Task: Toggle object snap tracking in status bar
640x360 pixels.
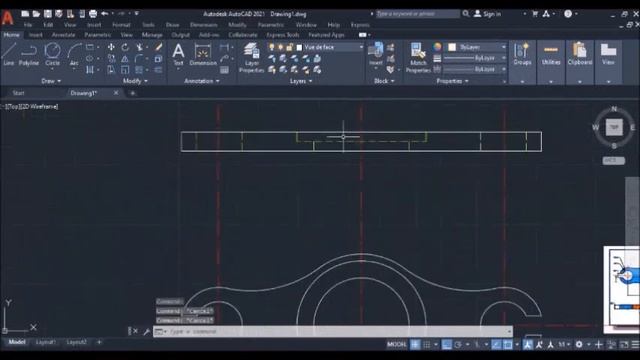Action: [496, 345]
